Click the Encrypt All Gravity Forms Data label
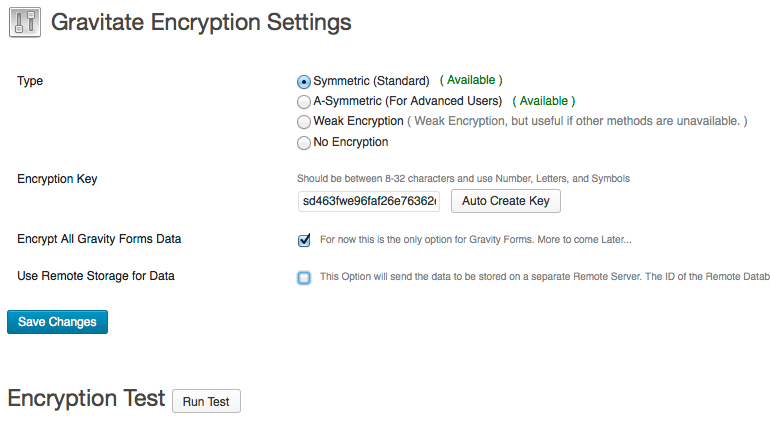The width and height of the screenshot is (770, 431). click(99, 239)
